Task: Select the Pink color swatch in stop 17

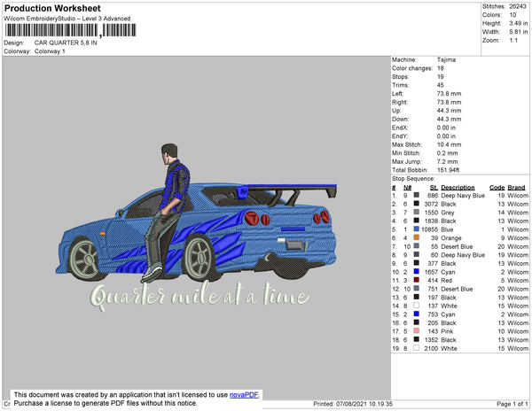Action: pyautogui.click(x=416, y=329)
